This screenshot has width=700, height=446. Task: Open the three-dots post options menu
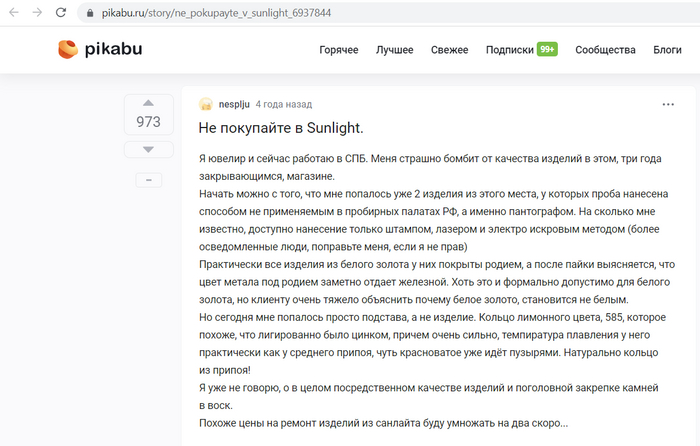click(667, 104)
